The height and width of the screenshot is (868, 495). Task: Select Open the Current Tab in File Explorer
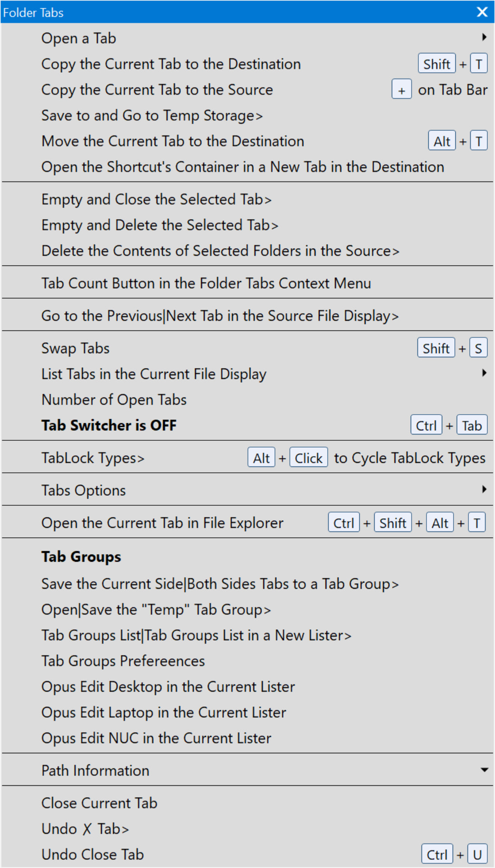(x=162, y=523)
